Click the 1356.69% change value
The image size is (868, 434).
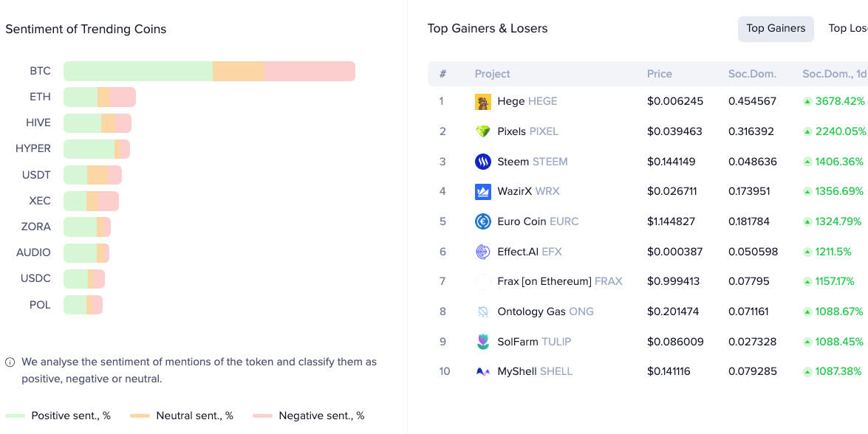pyautogui.click(x=839, y=192)
